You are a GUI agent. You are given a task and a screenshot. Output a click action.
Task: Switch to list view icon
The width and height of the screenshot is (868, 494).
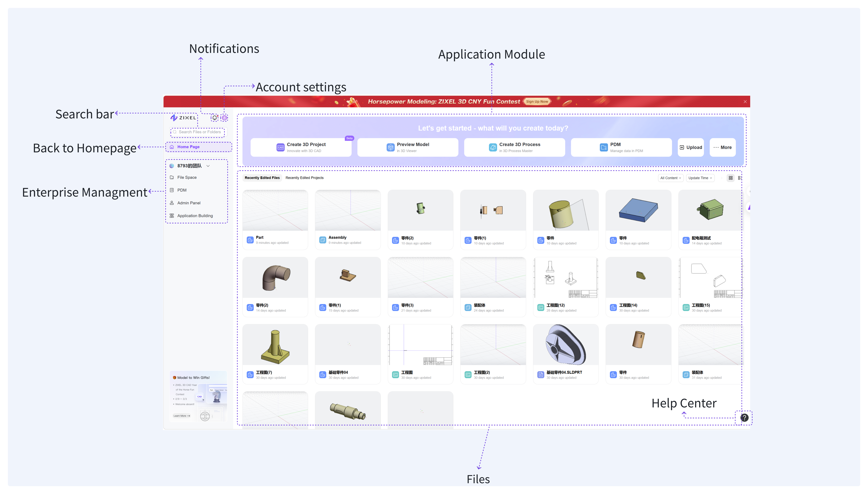[740, 178]
